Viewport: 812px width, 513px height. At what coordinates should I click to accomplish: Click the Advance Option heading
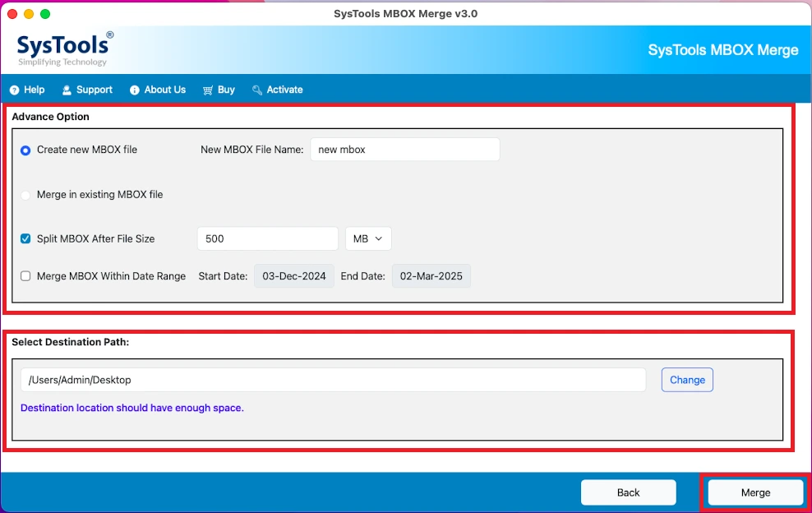[x=50, y=117]
